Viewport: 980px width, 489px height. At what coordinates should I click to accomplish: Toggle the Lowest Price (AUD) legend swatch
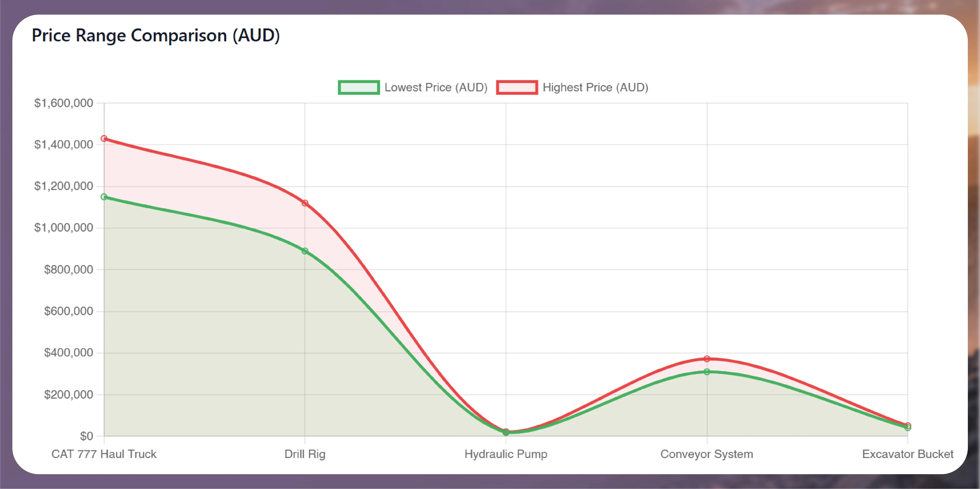coord(359,87)
